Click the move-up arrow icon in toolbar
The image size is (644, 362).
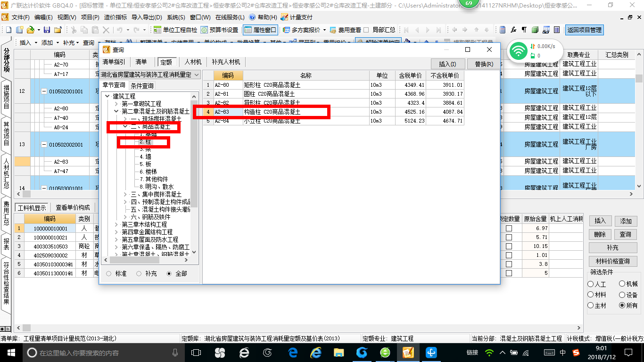click(x=477, y=30)
